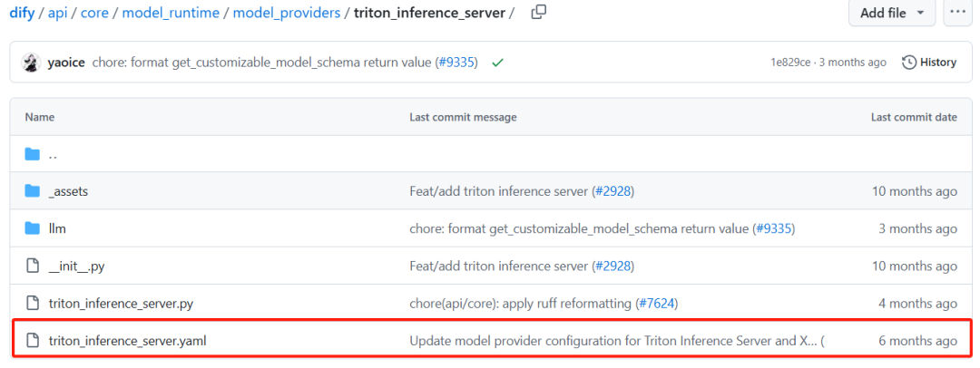Open pull request #9335 in the latest commit
This screenshot has height=368, width=980.
pos(456,63)
